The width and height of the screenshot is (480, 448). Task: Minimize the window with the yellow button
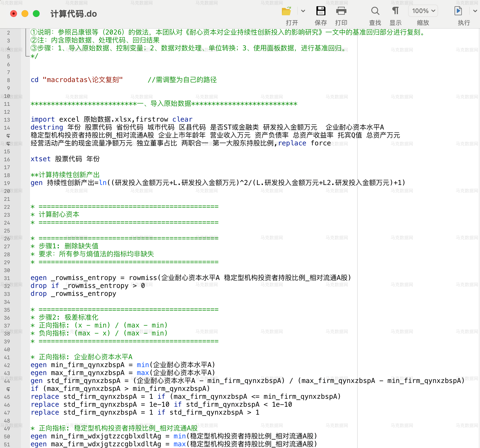coord(25,14)
